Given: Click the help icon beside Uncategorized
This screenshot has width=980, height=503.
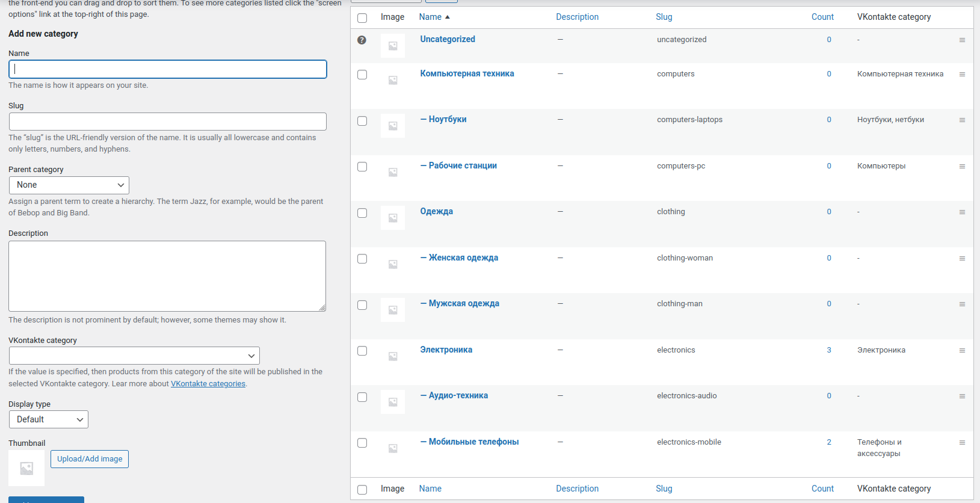Looking at the screenshot, I should coord(362,40).
